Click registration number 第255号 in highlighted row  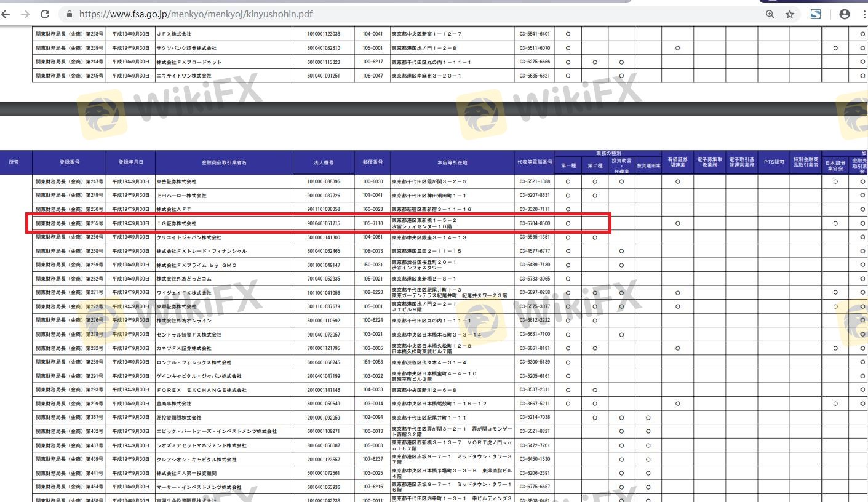pos(70,223)
